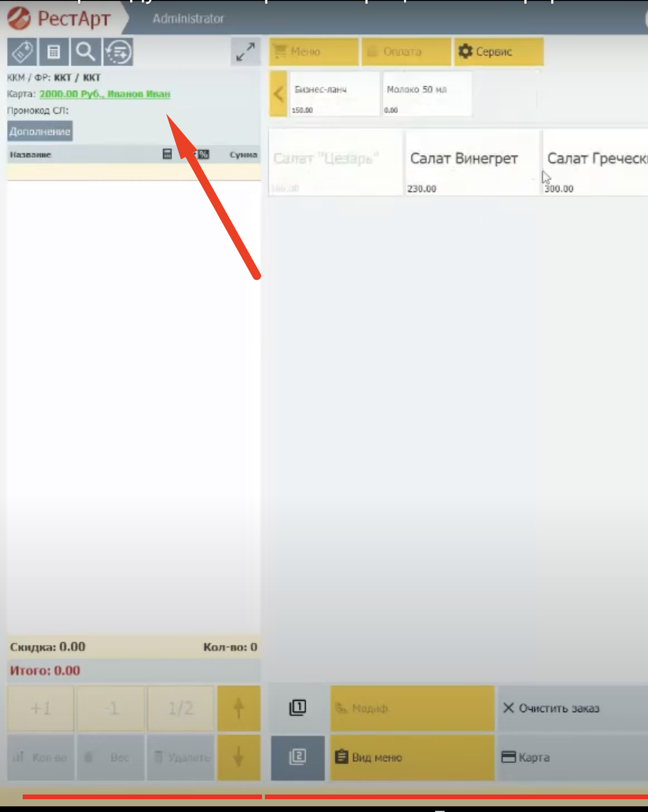Screen dimensions: 648x812
Task: Switch to the Оплата tab
Action: 406,52
